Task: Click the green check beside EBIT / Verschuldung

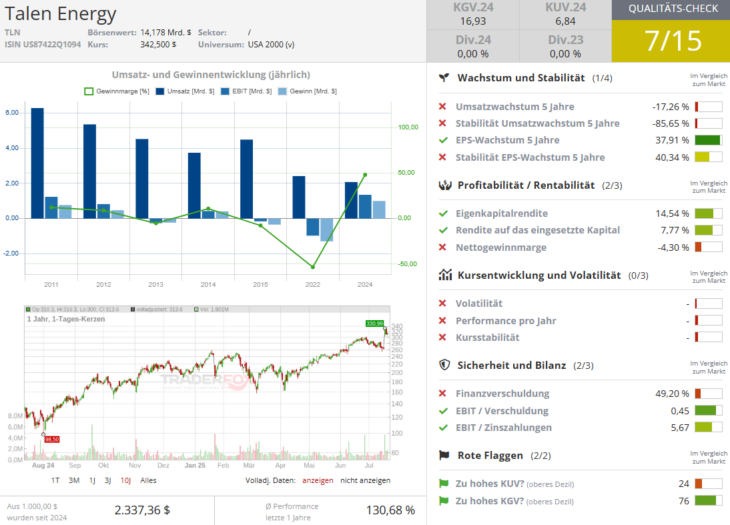Action: click(x=443, y=411)
